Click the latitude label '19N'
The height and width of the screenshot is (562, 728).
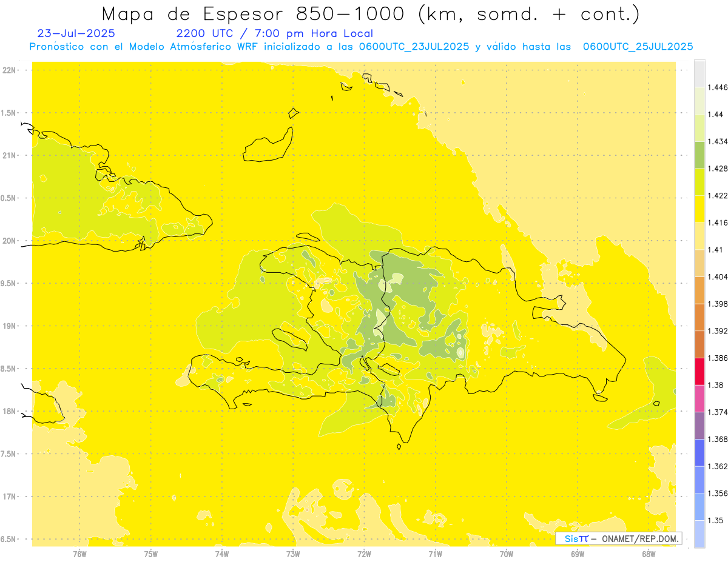[10, 326]
